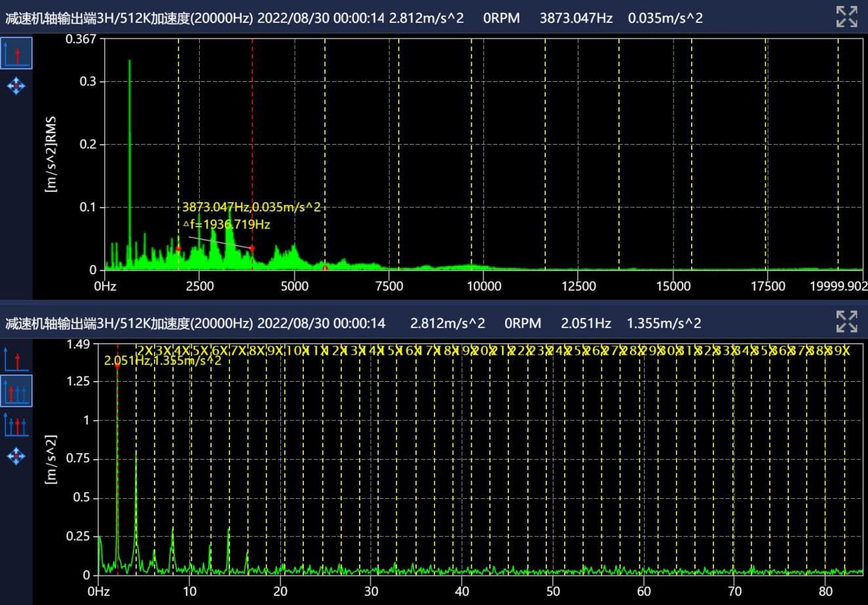Select single cursor tool in top spectrum
Image resolution: width=868 pixels, height=605 pixels.
pos(16,54)
